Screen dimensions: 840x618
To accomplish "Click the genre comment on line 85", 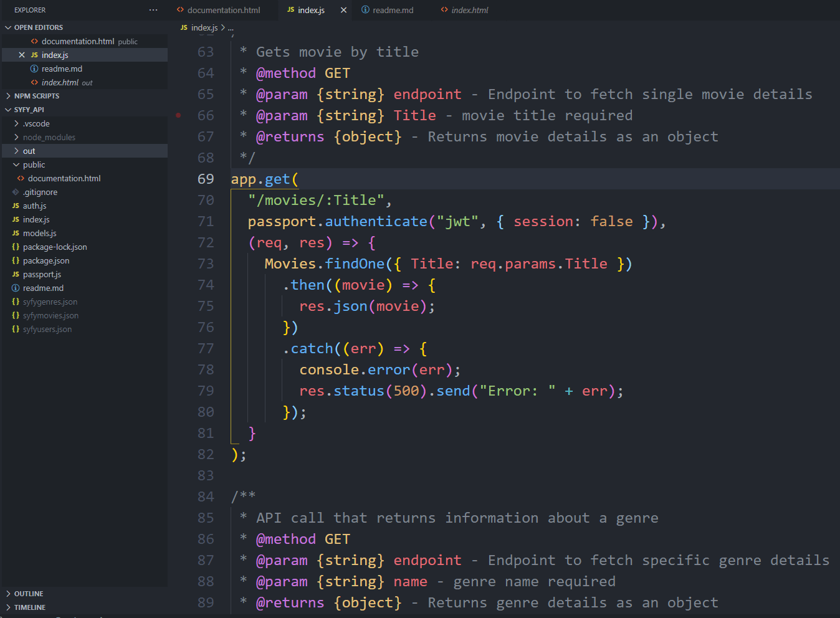I will [457, 518].
